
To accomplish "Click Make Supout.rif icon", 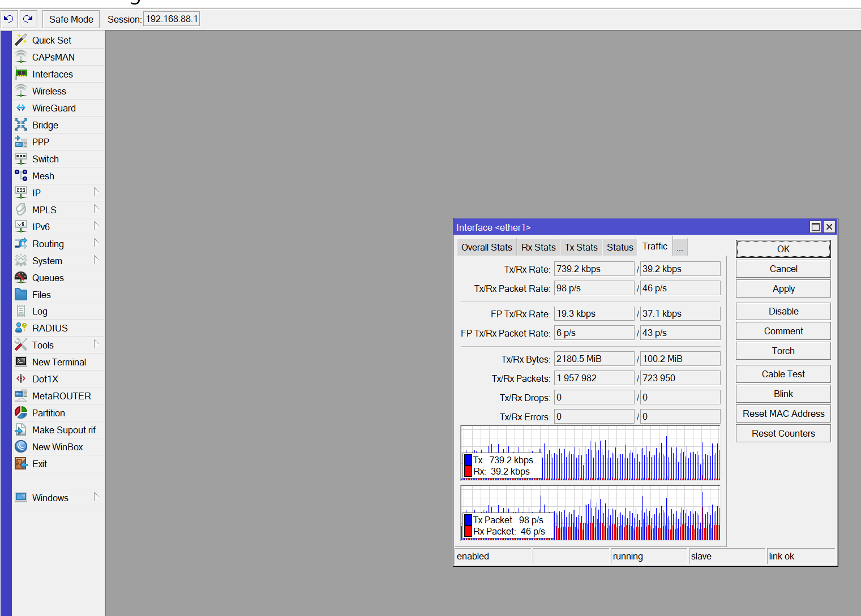I will tap(21, 430).
